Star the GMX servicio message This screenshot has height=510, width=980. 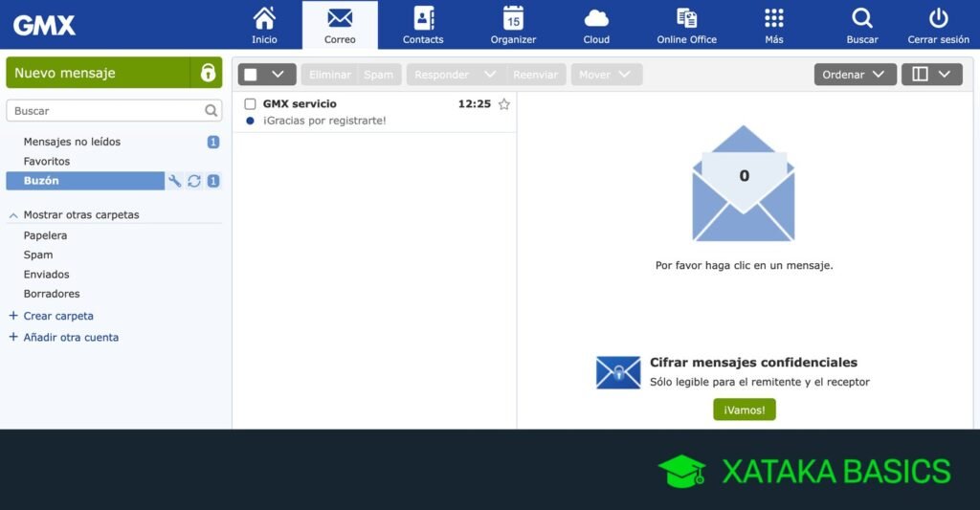pos(504,104)
